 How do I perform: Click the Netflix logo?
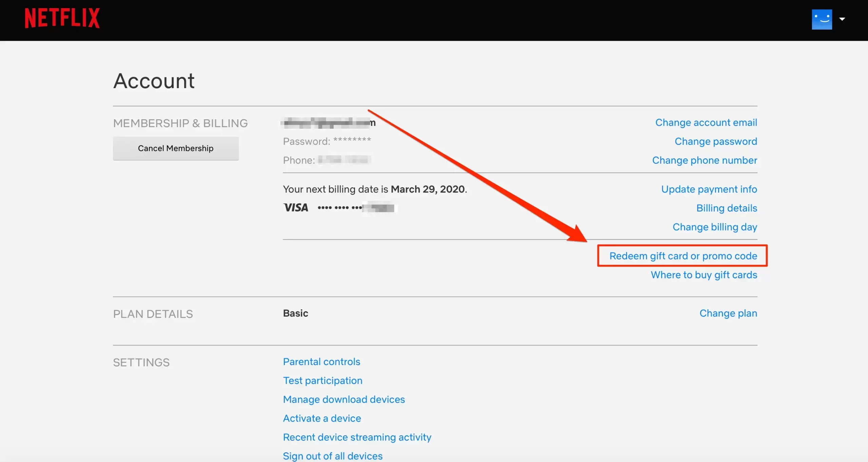[x=62, y=18]
